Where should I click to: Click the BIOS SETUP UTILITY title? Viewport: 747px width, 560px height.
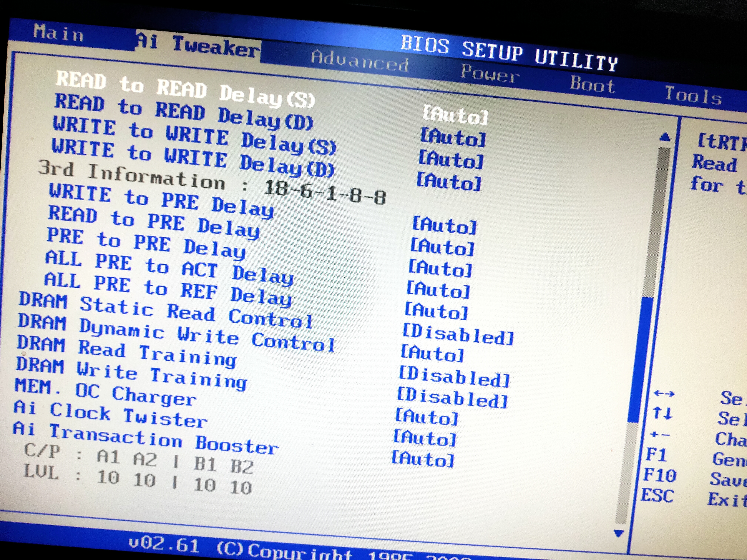[x=509, y=54]
